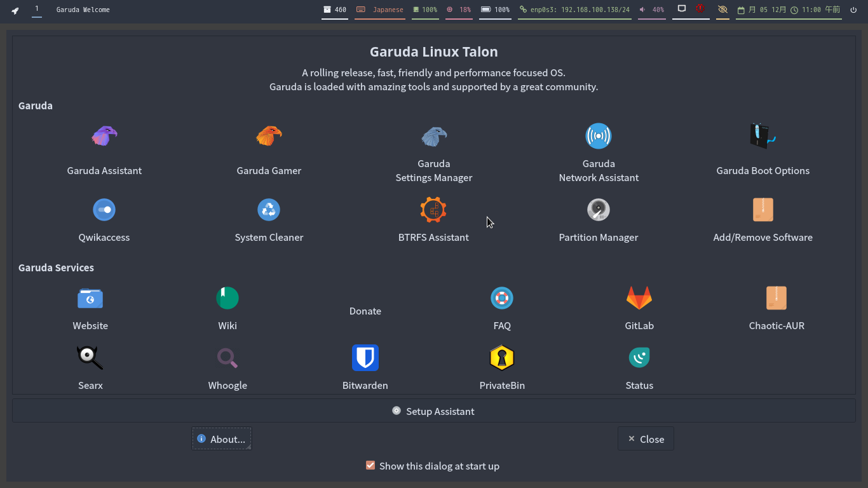Open System Cleaner

click(269, 220)
